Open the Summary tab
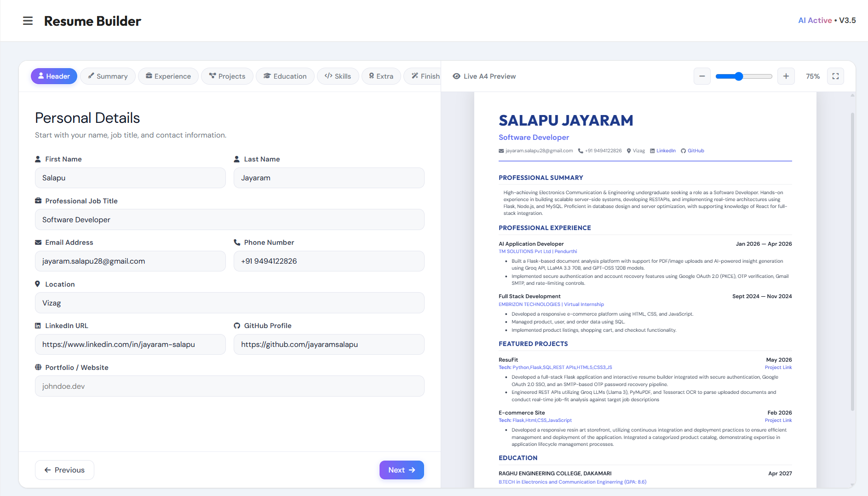868x496 pixels. pos(108,76)
